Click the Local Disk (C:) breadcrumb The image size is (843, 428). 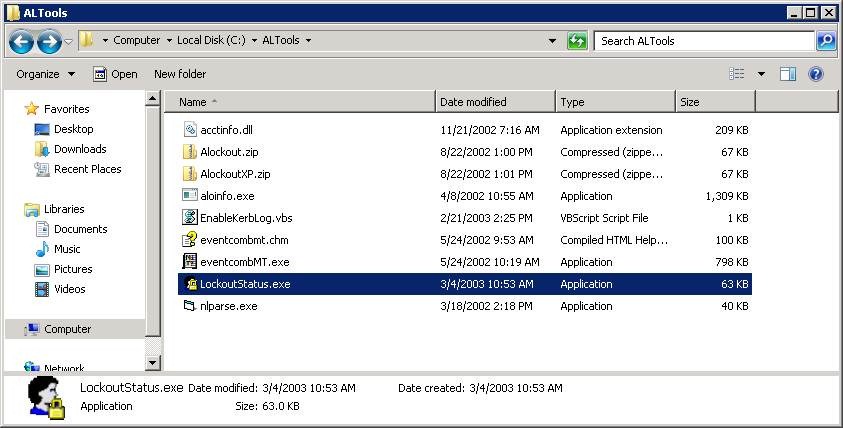point(211,40)
